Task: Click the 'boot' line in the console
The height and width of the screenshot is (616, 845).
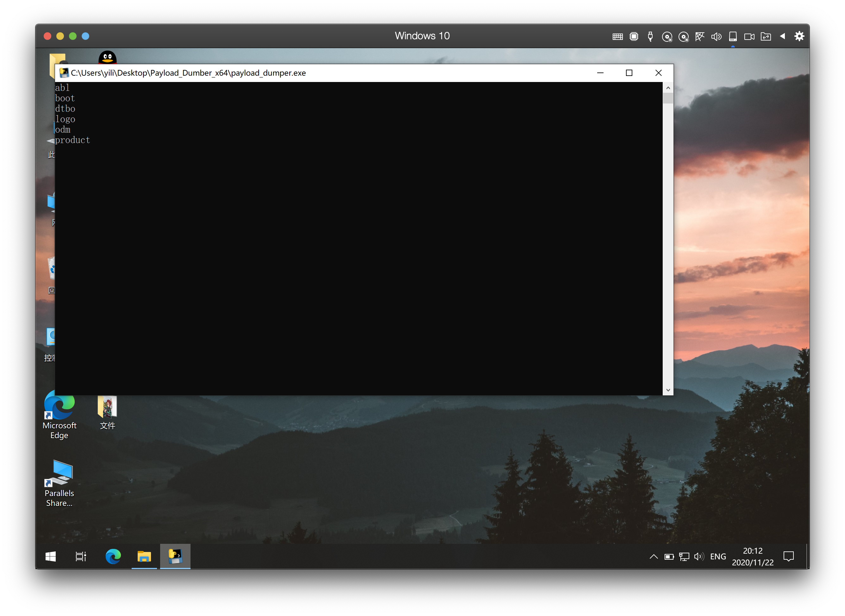Action: point(65,98)
